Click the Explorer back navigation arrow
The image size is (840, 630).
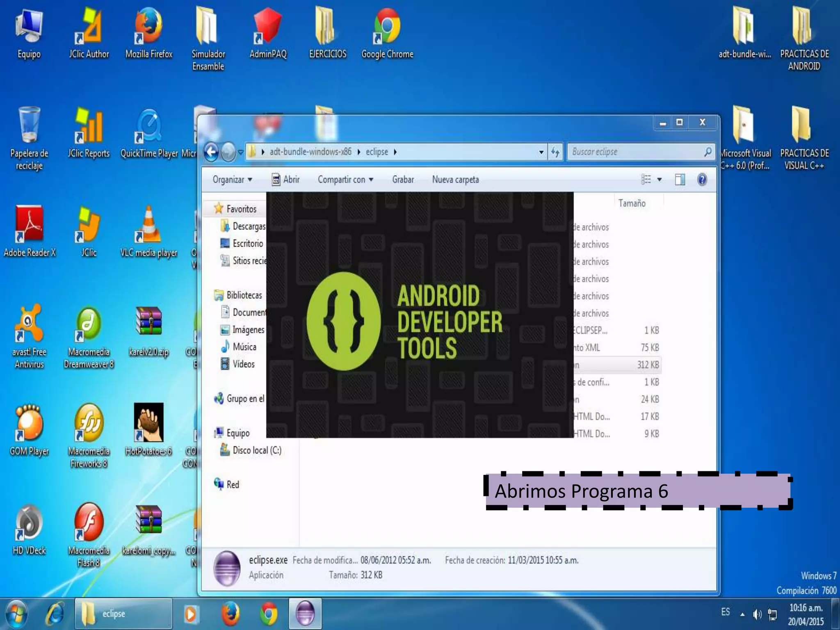click(211, 152)
